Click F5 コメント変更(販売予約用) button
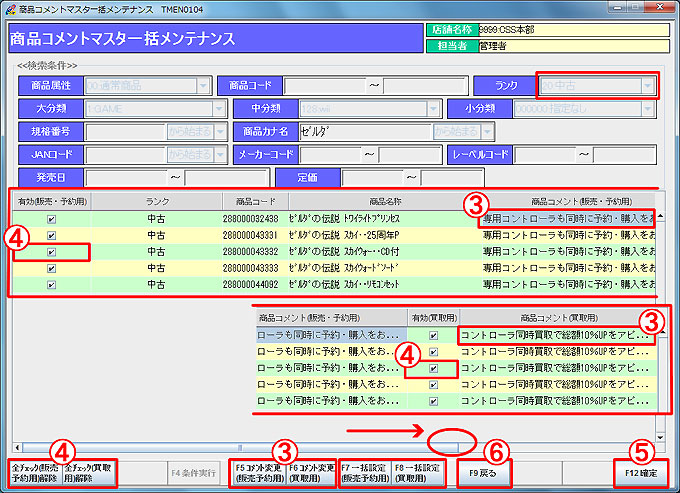The height and width of the screenshot is (493, 680). [x=259, y=470]
